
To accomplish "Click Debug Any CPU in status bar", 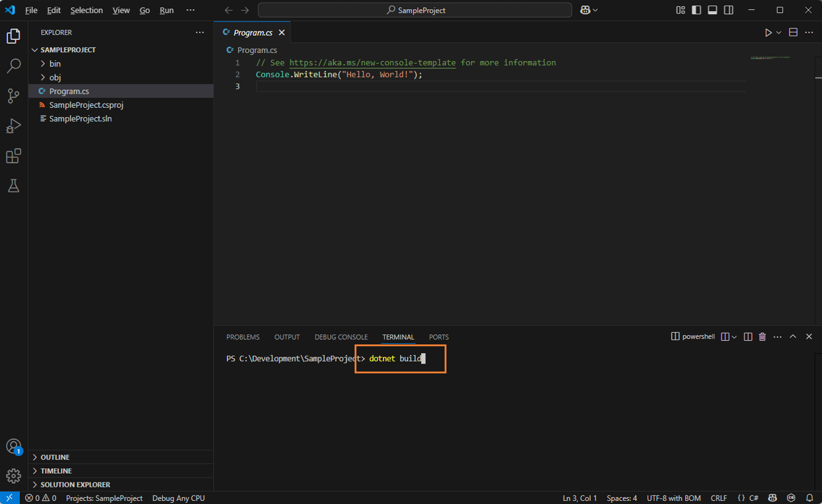I will click(x=178, y=498).
